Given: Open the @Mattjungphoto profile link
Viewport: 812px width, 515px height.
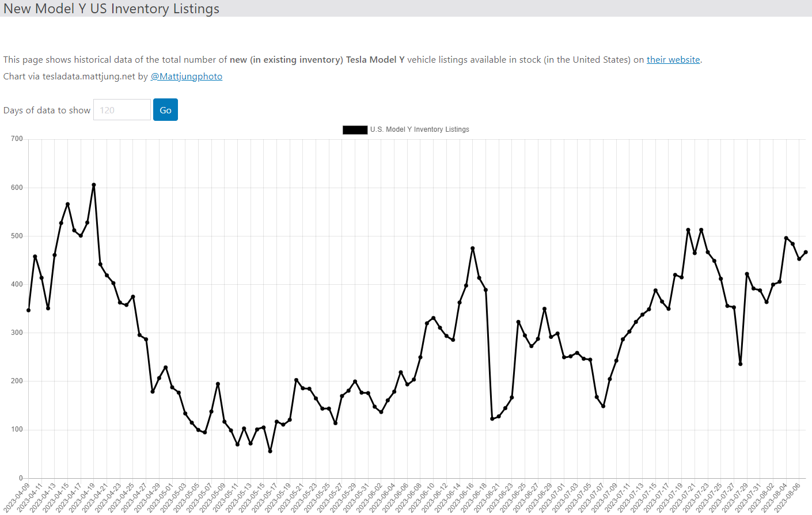Looking at the screenshot, I should 187,77.
